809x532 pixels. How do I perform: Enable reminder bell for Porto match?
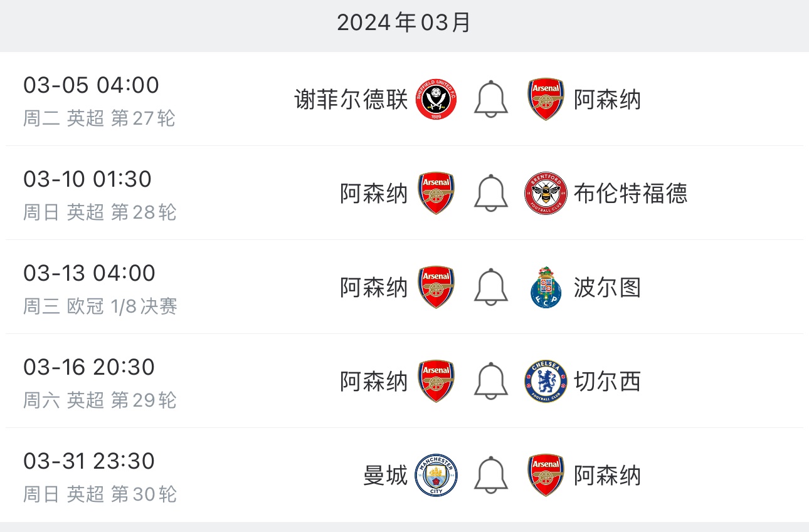tap(491, 287)
